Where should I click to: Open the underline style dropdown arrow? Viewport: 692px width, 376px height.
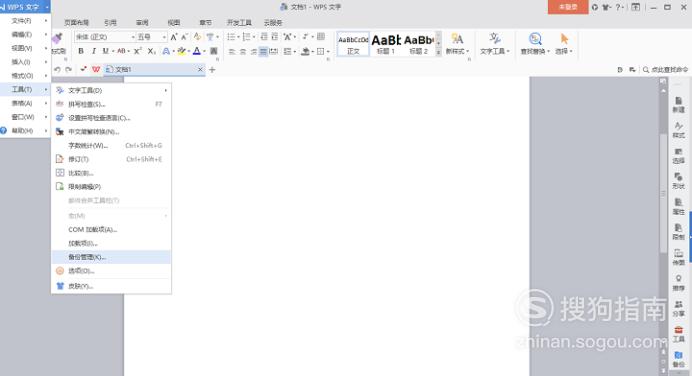[113, 52]
